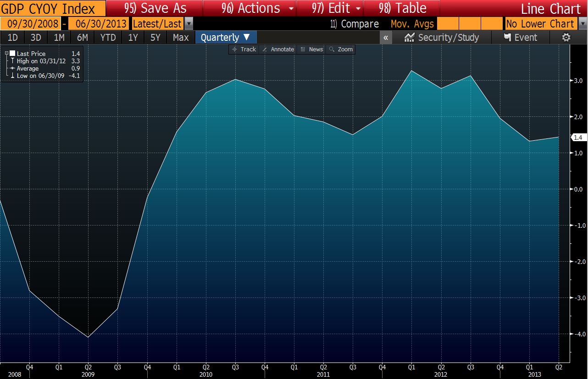Click the Security/Study chart icon button
This screenshot has width=588, height=379.
pyautogui.click(x=442, y=38)
